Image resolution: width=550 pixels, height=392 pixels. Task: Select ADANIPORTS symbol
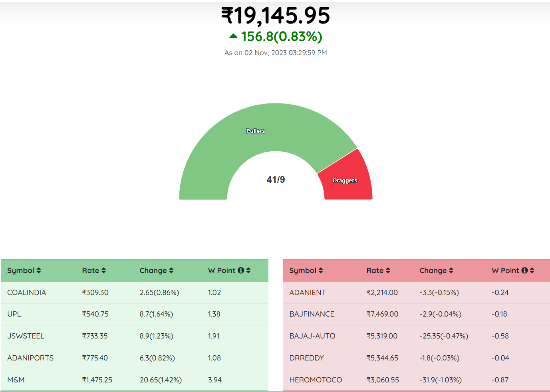pos(30,358)
